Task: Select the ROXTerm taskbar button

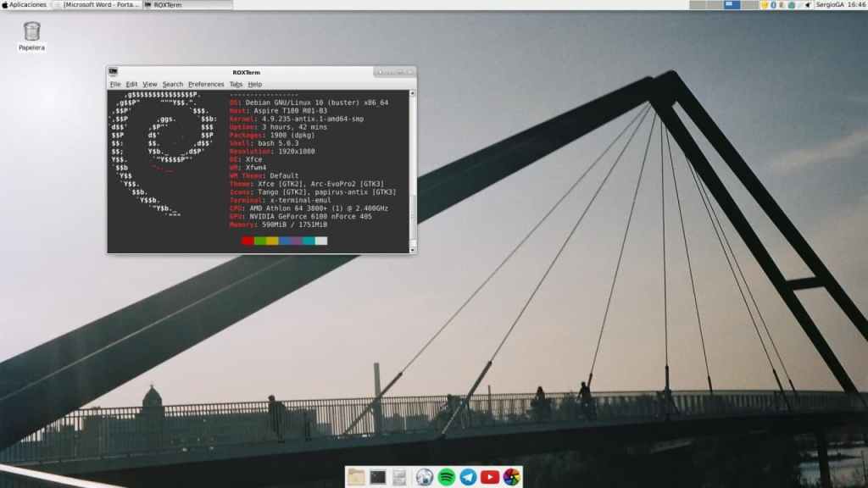Action: 186,5
